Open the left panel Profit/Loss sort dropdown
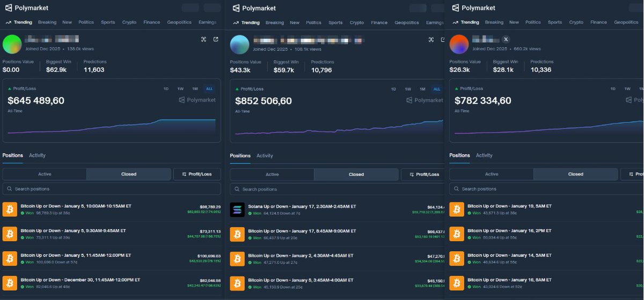Screen dimensions: 644x300 point(197,174)
